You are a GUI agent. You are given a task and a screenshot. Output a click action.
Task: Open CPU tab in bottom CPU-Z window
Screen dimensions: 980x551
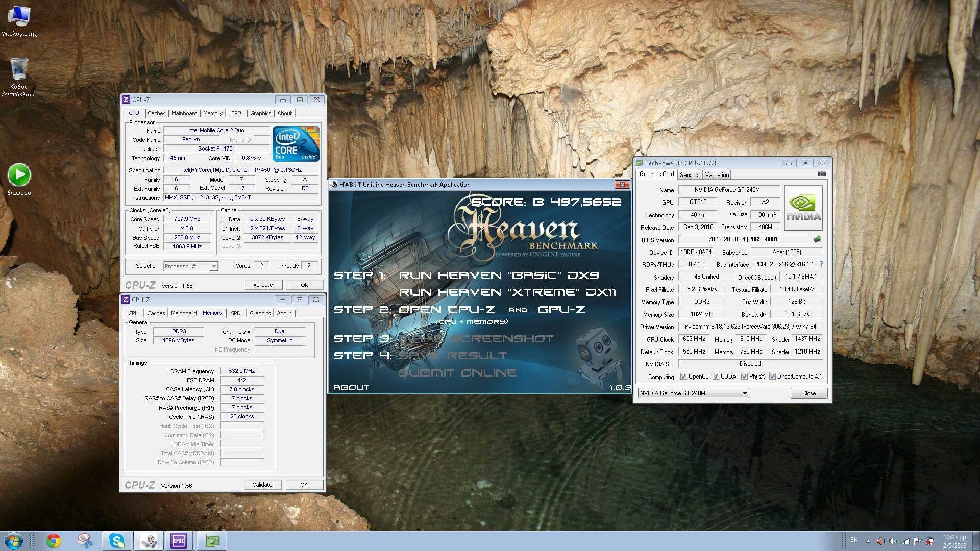(134, 313)
